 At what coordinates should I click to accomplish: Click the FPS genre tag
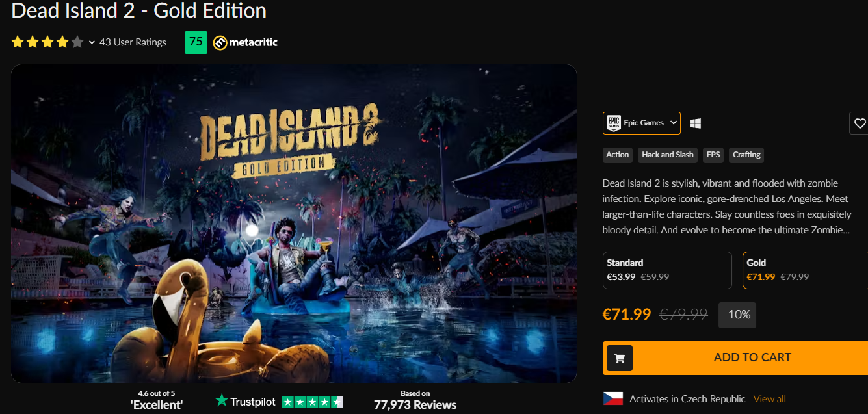(x=713, y=155)
